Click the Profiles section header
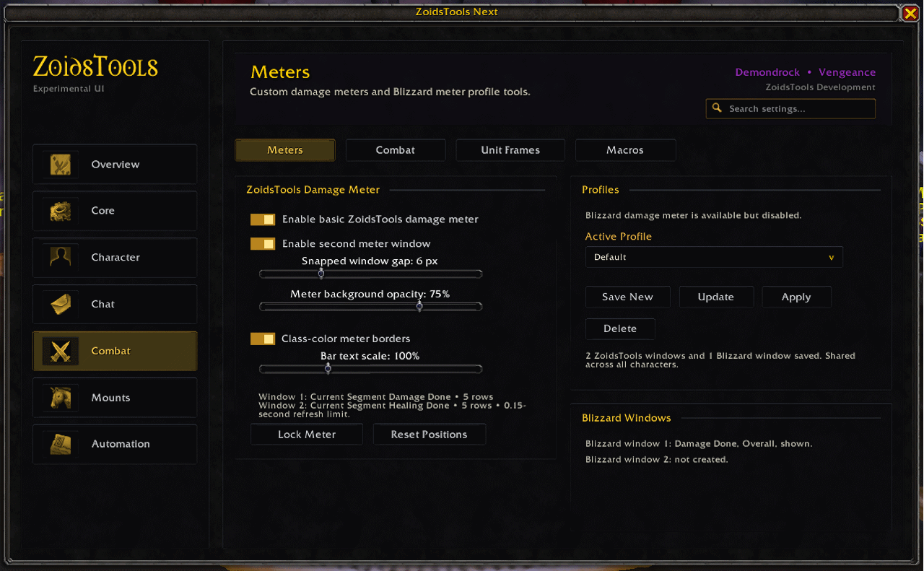This screenshot has width=924, height=571. (x=601, y=190)
